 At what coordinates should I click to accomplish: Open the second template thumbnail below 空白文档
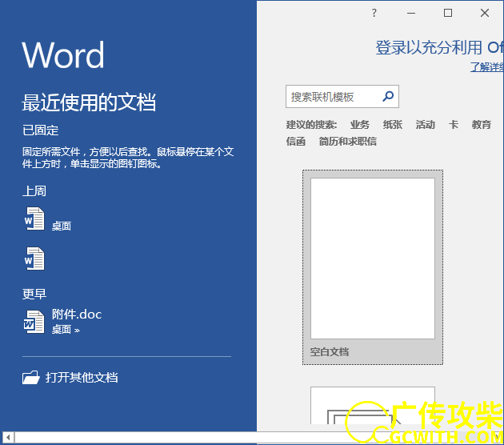point(373,406)
